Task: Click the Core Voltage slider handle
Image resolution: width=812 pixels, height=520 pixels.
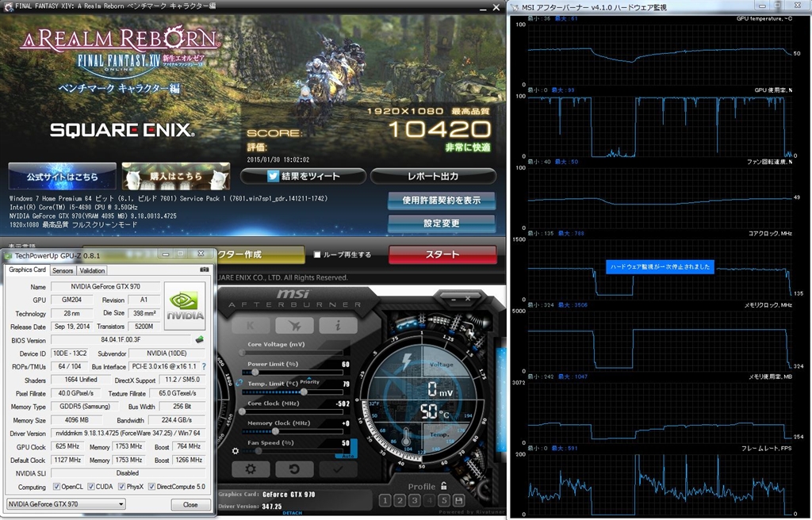Action: point(242,352)
